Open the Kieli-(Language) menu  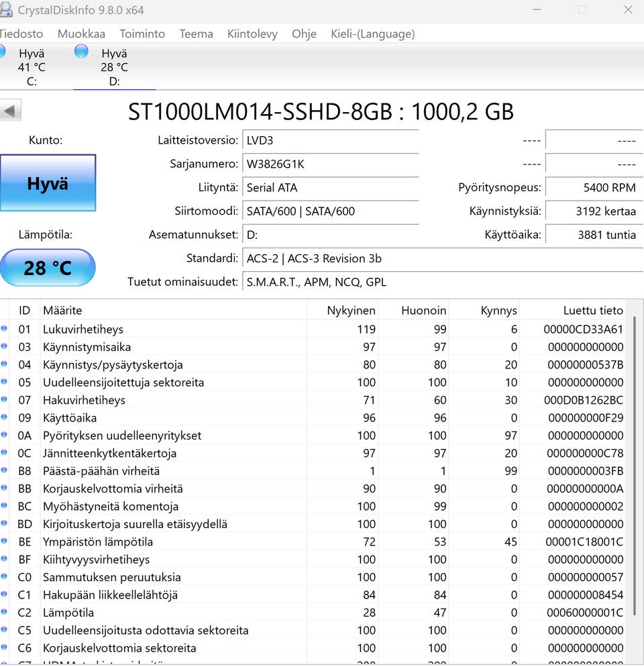[x=372, y=34]
